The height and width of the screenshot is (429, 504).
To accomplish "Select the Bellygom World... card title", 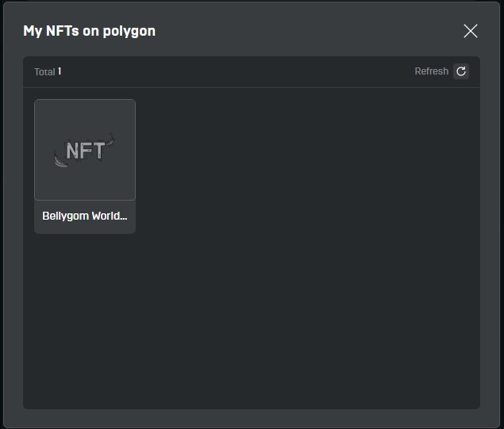I will (x=85, y=216).
